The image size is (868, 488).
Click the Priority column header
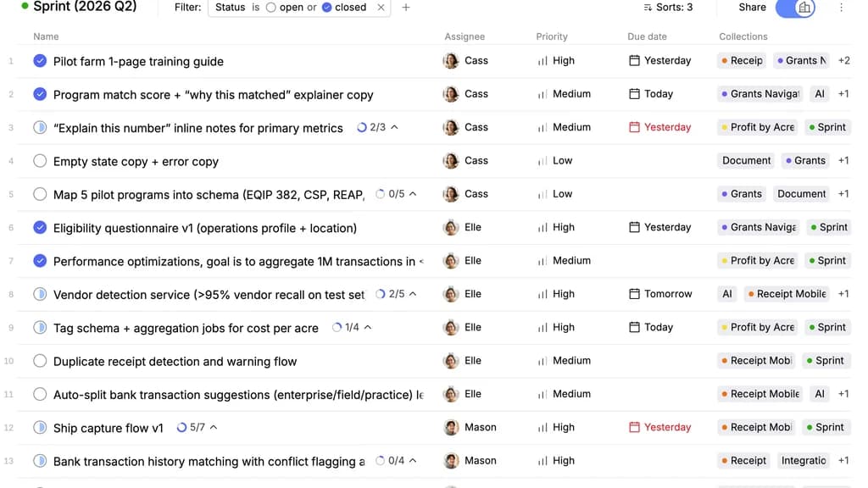click(x=552, y=36)
